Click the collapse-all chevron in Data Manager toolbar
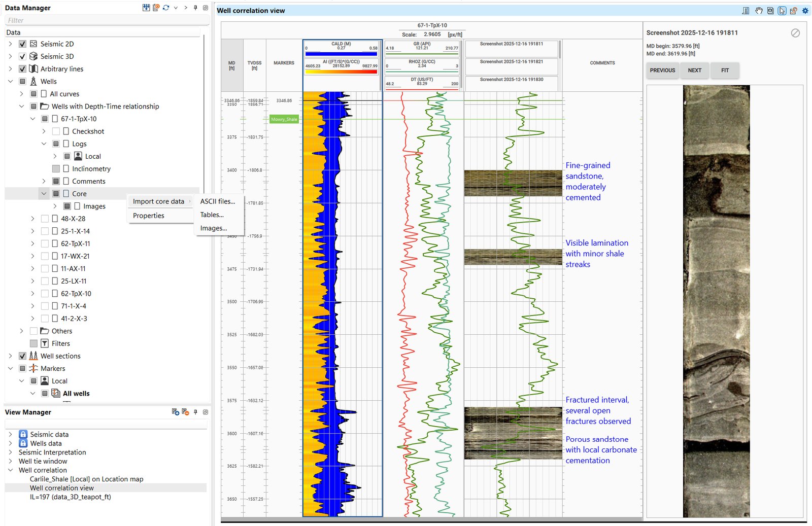This screenshot has width=812, height=526. (176, 8)
